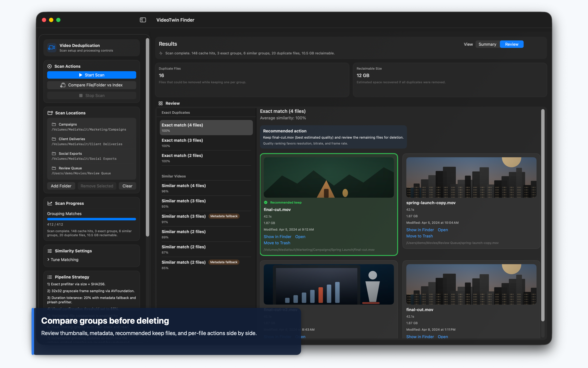The height and width of the screenshot is (368, 588).
Task: Click the spring-launch-copy.mov city skyline thumbnail
Action: [x=471, y=177]
